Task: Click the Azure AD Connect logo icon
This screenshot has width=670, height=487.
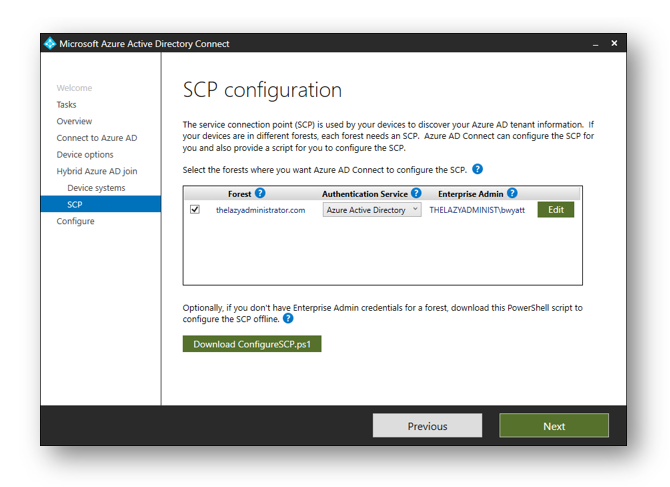Action: click(x=50, y=43)
